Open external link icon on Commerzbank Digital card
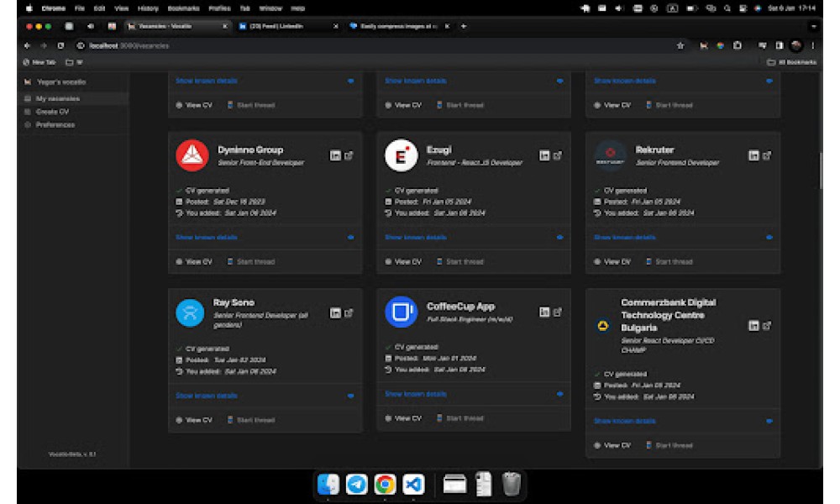 point(767,326)
